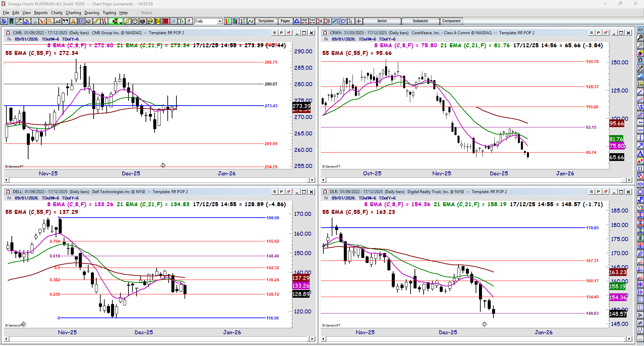Image resolution: width=644 pixels, height=346 pixels.
Task: Toggle the P button on CRWV chart
Action: [x=598, y=33]
